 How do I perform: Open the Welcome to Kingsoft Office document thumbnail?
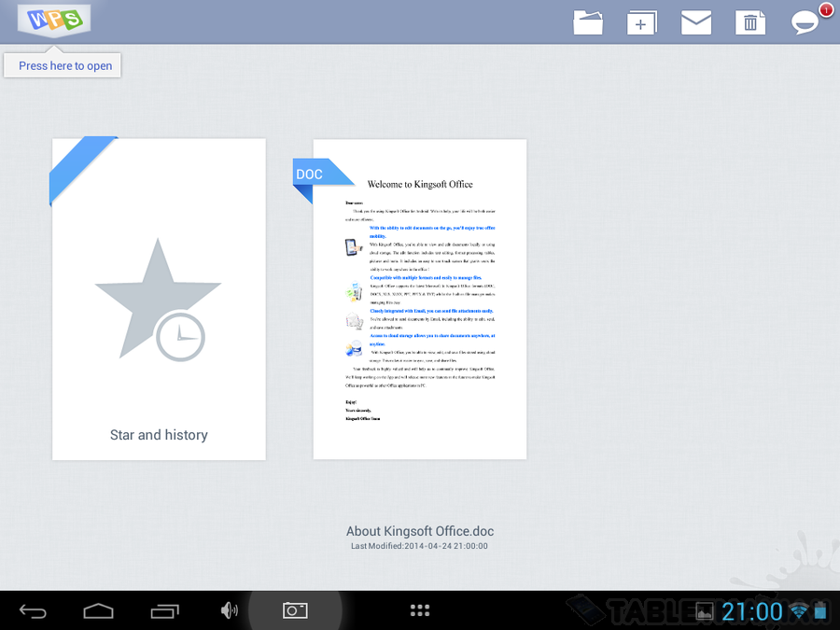pyautogui.click(x=419, y=299)
